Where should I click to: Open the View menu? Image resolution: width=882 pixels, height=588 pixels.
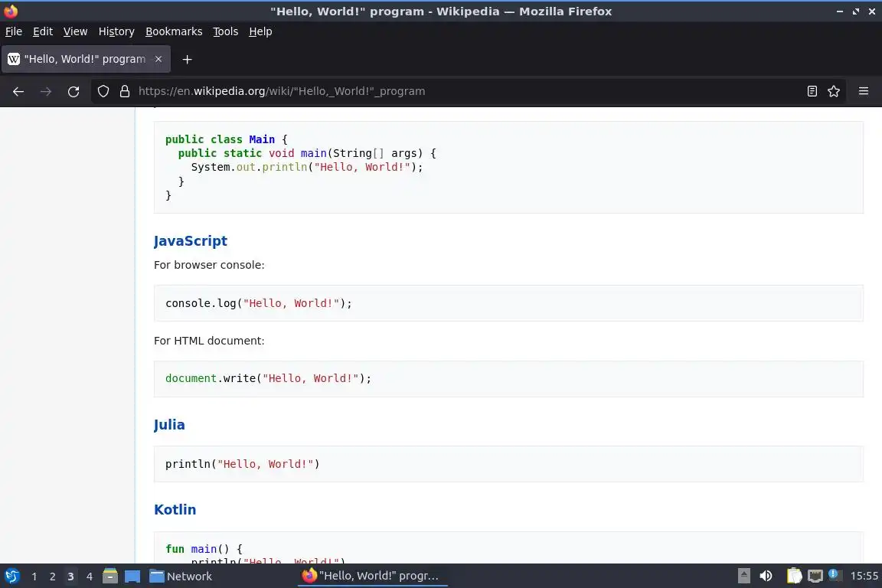tap(75, 31)
